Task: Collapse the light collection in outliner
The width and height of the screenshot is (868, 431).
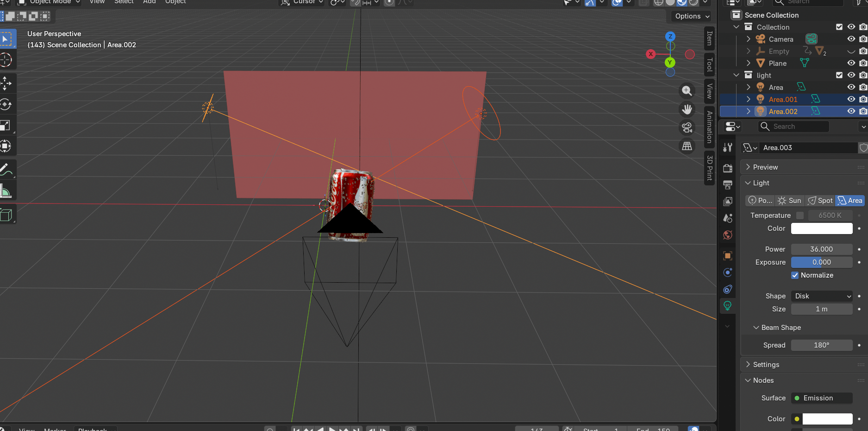Action: tap(737, 75)
